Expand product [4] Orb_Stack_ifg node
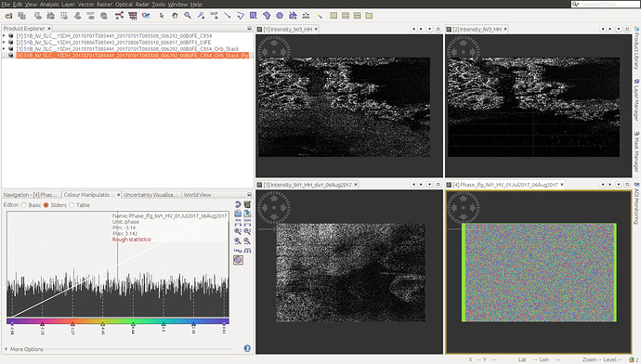This screenshot has width=641, height=364. 4,55
